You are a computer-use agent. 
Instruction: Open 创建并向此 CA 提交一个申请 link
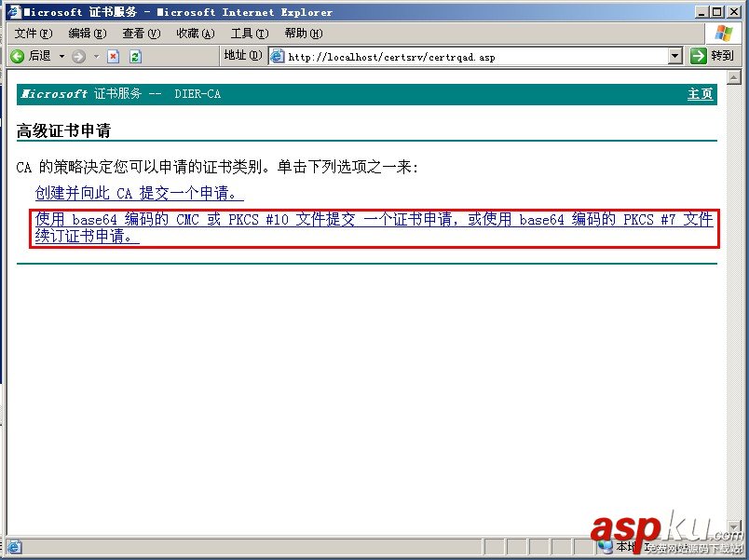pos(139,193)
